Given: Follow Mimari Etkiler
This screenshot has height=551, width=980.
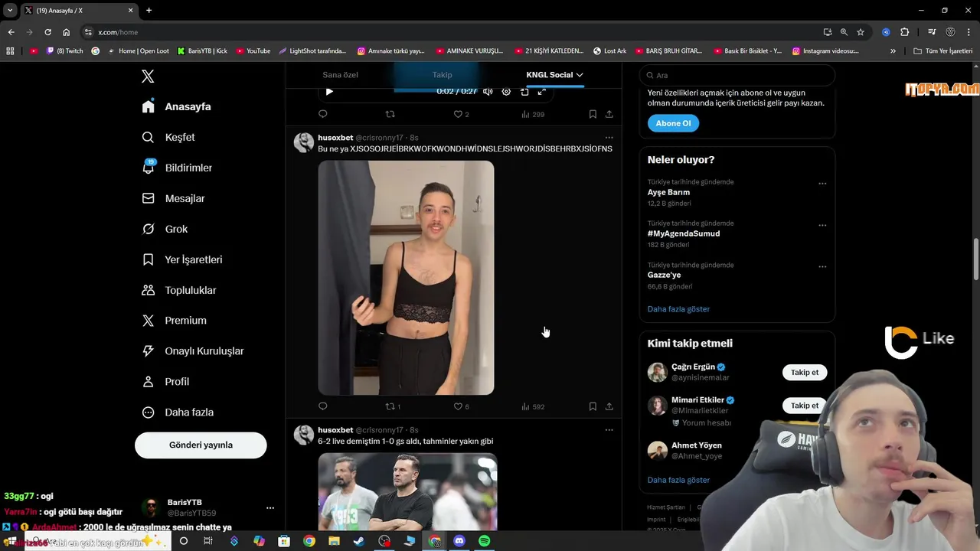Looking at the screenshot, I should [805, 406].
